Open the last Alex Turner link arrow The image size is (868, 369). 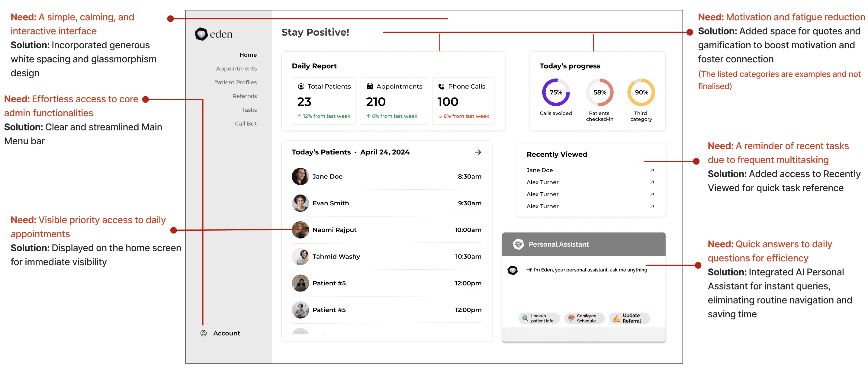[652, 206]
